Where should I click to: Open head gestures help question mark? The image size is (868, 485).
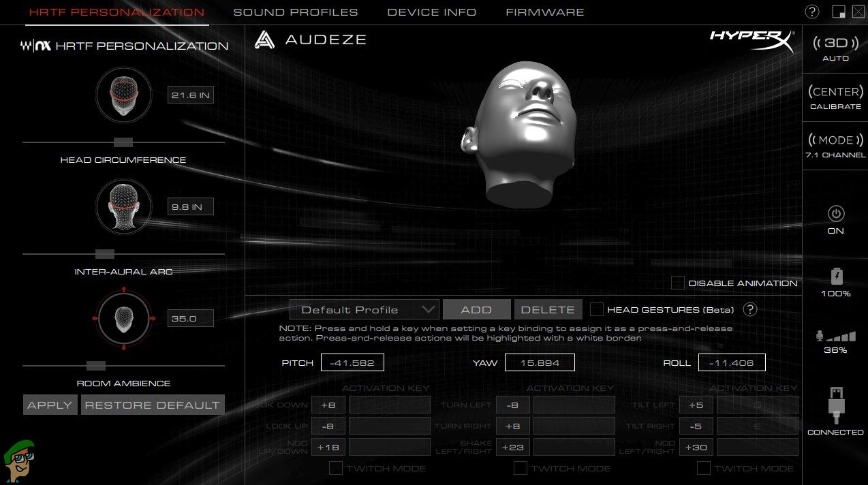point(750,309)
